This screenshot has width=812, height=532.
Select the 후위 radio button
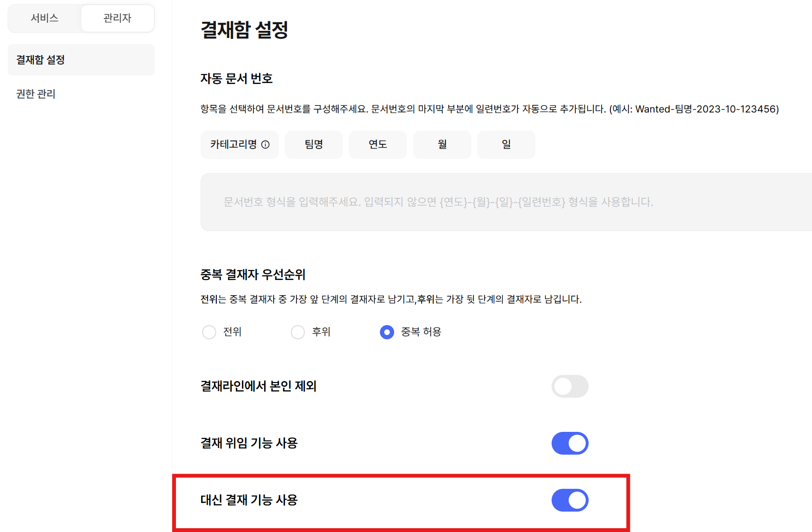pyautogui.click(x=298, y=332)
